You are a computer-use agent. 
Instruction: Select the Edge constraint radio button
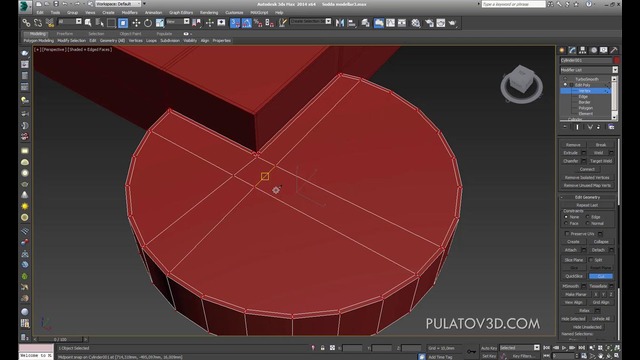click(x=587, y=217)
